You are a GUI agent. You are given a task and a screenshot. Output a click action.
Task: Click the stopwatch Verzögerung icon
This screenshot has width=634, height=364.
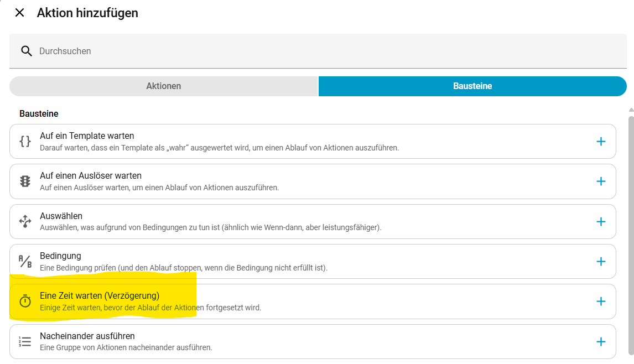point(25,301)
